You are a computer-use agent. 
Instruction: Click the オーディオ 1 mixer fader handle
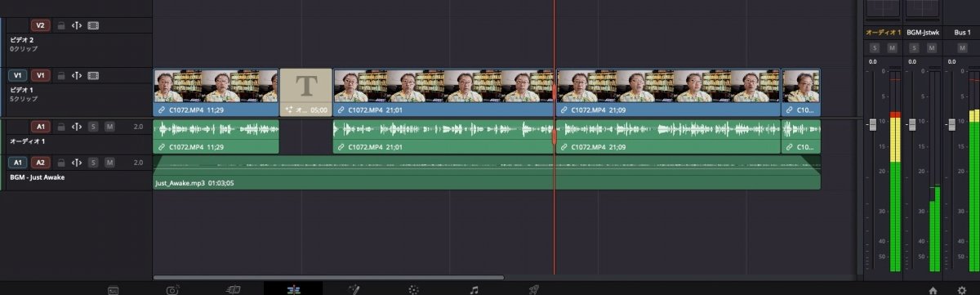click(872, 123)
